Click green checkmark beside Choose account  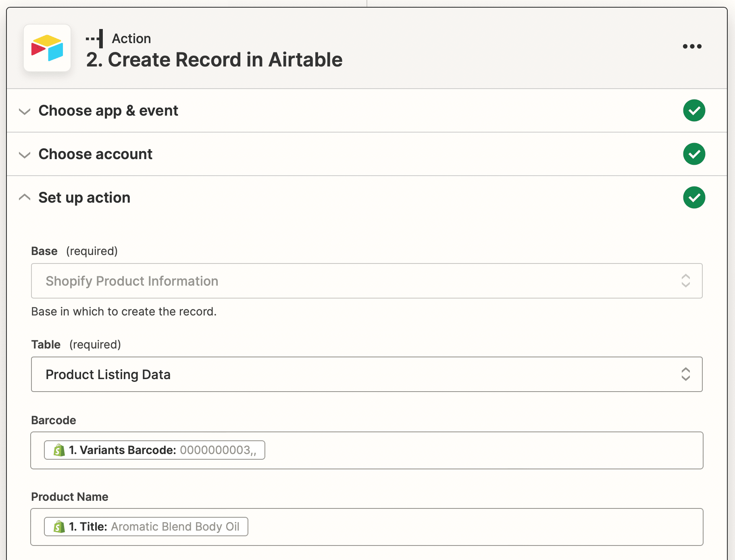coord(694,154)
